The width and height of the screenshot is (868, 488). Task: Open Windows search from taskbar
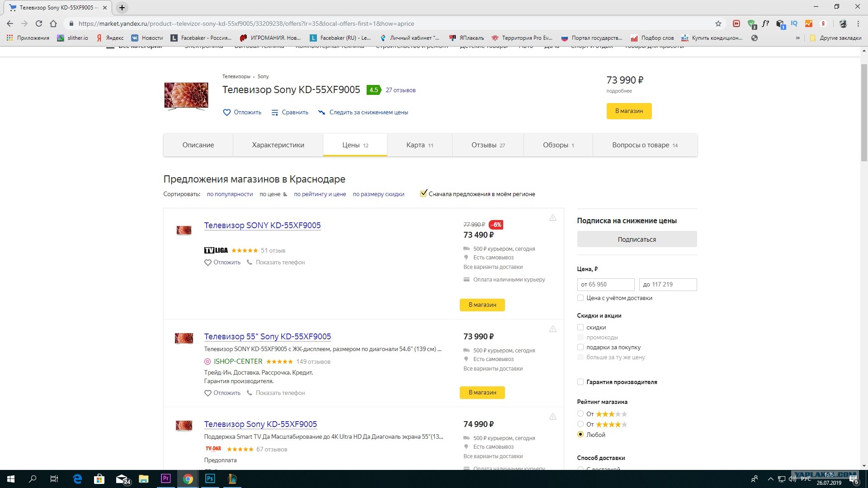33,479
